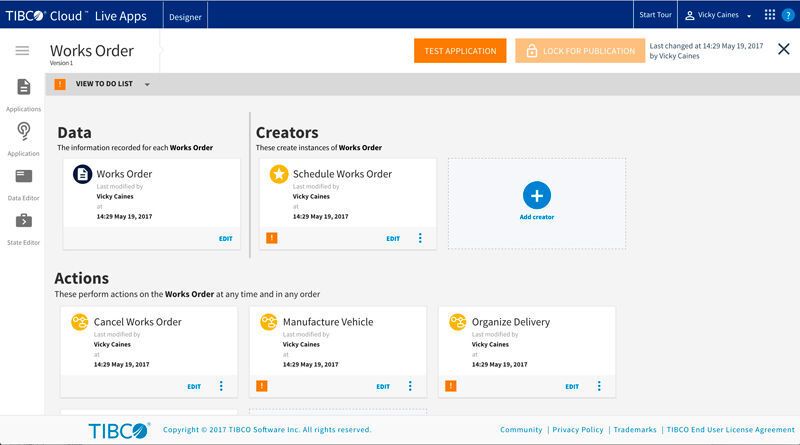
Task: Click the Schedule Works Order card title
Action: click(x=342, y=174)
